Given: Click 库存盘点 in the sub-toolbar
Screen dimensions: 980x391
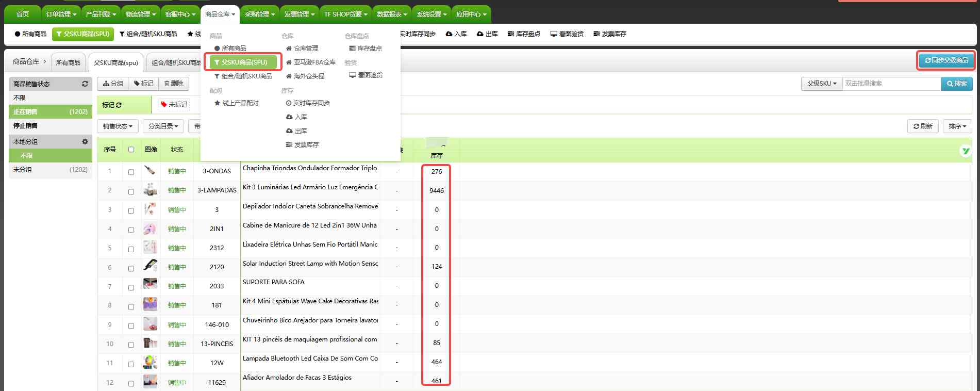Looking at the screenshot, I should pos(524,34).
